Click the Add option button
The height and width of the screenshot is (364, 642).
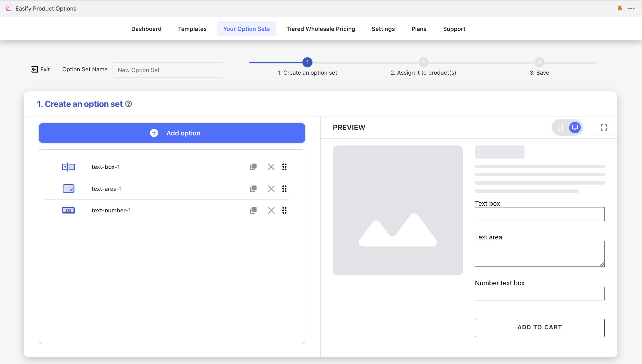tap(172, 133)
